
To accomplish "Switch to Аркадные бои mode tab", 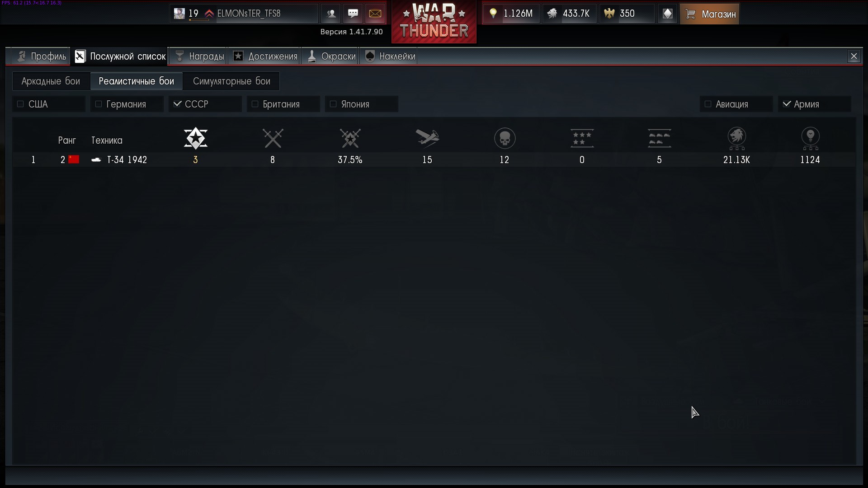I will pyautogui.click(x=51, y=81).
